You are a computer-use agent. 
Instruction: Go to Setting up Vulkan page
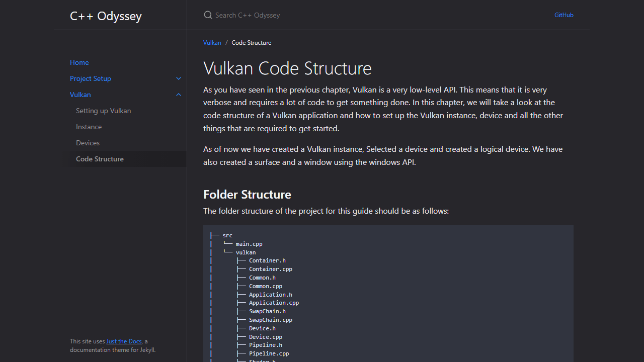[103, 111]
